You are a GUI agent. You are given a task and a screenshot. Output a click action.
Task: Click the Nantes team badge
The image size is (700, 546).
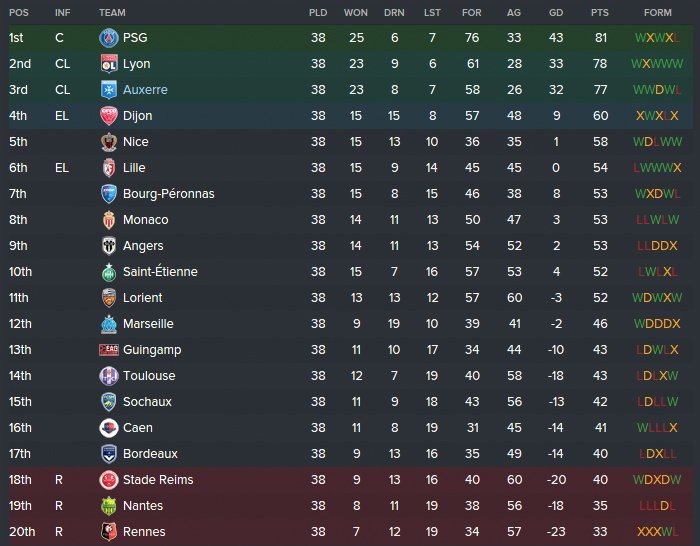pos(108,506)
